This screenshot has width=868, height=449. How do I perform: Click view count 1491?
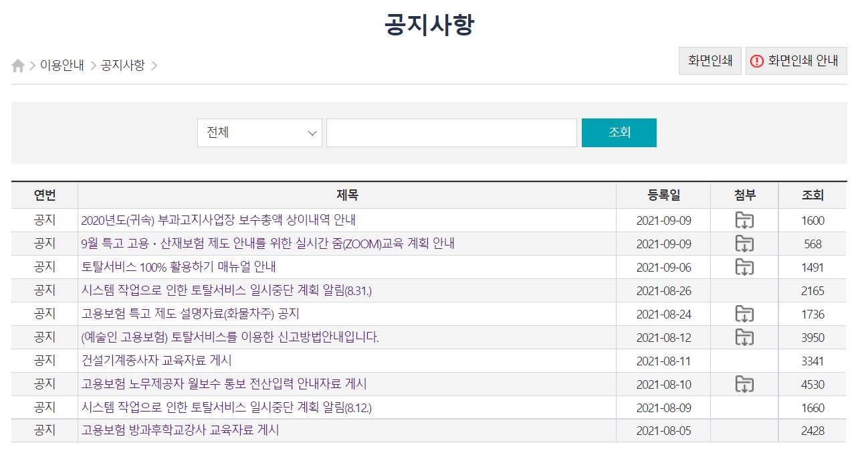pyautogui.click(x=812, y=268)
